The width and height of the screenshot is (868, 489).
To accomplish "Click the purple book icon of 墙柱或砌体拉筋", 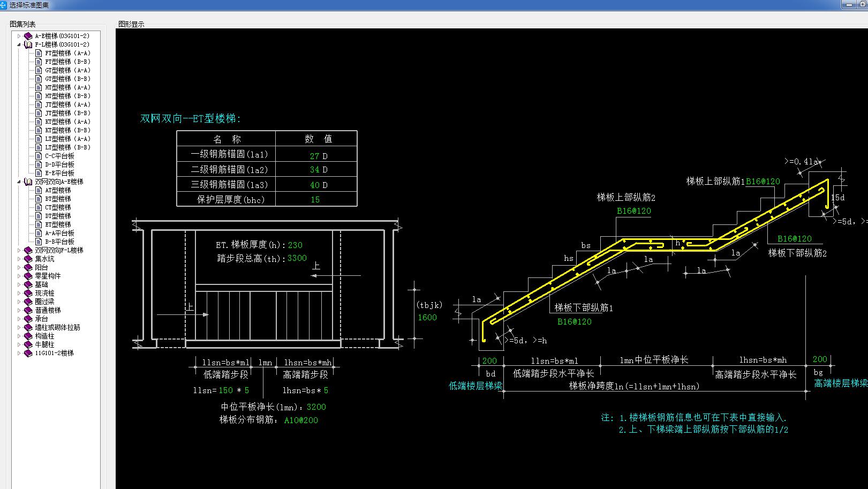I will coord(28,327).
